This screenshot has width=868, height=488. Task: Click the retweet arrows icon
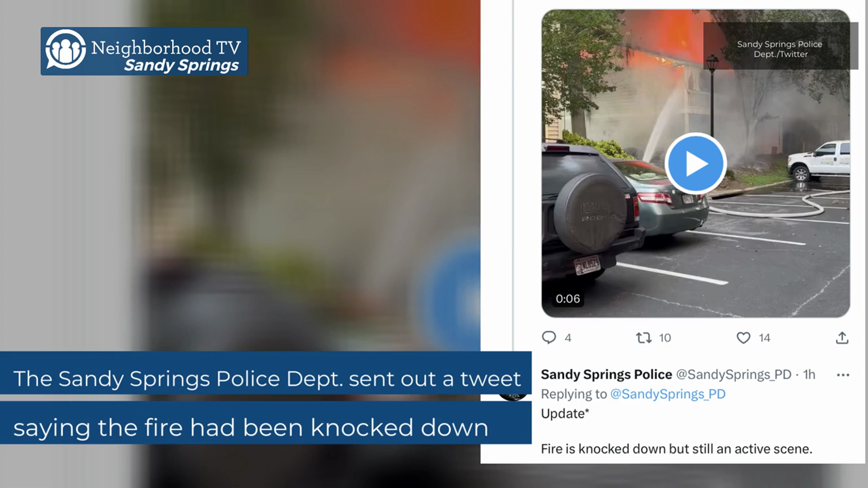coord(644,338)
